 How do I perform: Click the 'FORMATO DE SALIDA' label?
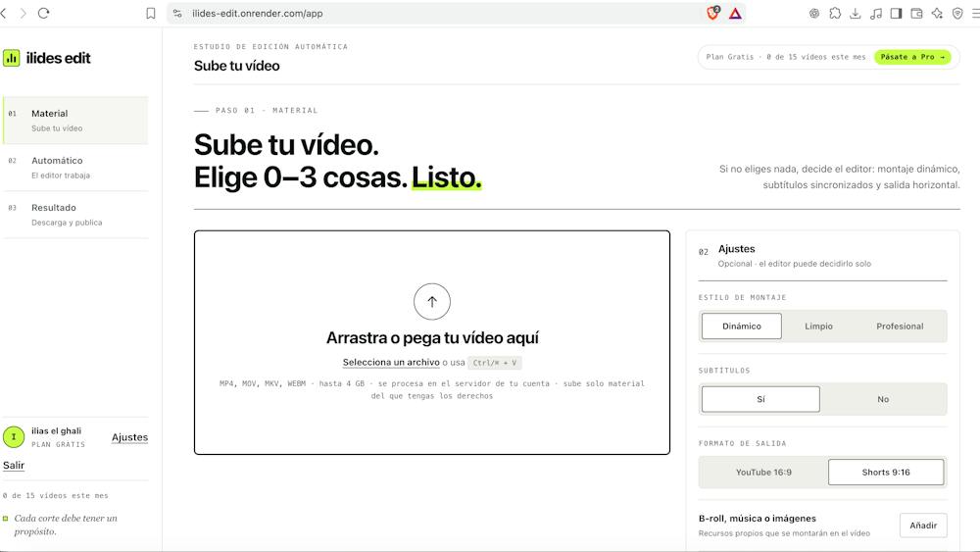(x=743, y=443)
